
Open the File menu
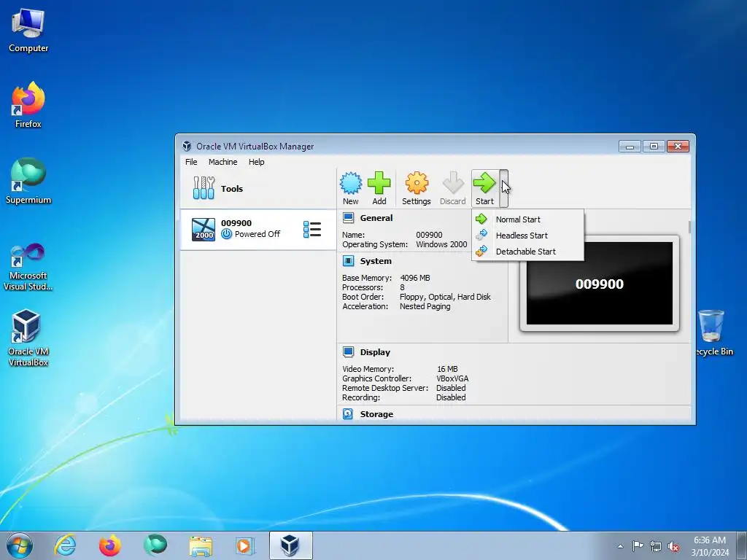point(191,162)
